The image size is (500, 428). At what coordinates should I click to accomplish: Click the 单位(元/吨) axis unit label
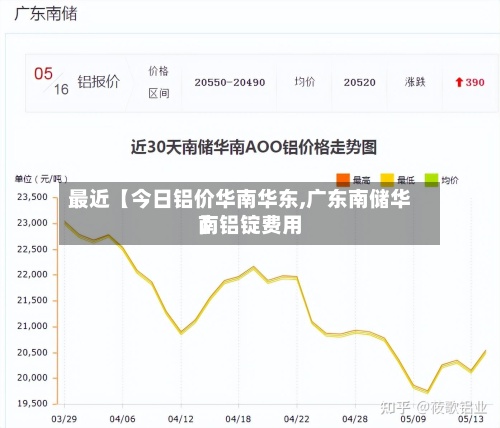[41, 179]
